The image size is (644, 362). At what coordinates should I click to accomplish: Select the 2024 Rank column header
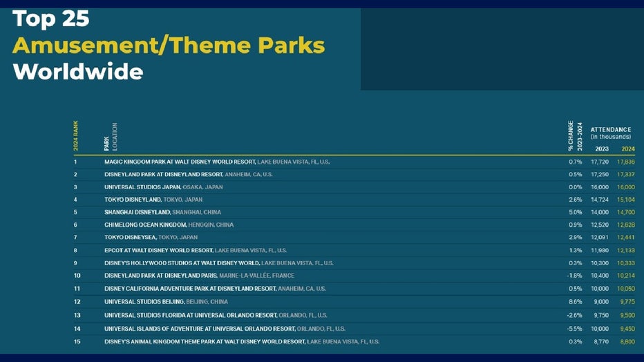76,136
